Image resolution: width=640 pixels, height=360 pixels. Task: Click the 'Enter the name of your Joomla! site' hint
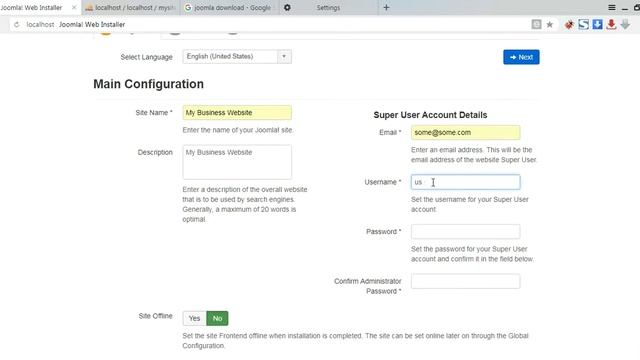coord(238,130)
